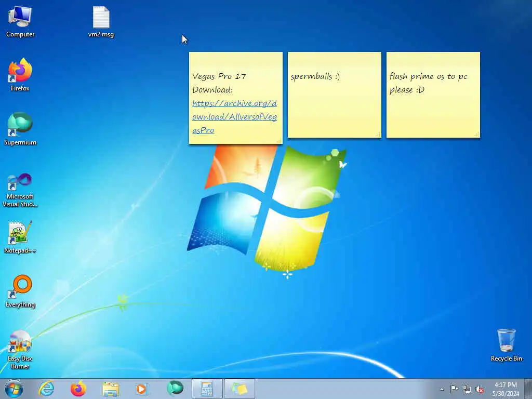532x399 pixels.
Task: Select the vm2 msg text file
Action: [x=101, y=21]
